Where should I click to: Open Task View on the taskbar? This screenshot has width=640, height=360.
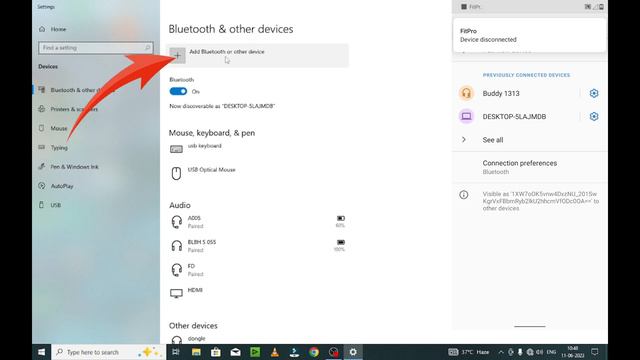point(176,352)
